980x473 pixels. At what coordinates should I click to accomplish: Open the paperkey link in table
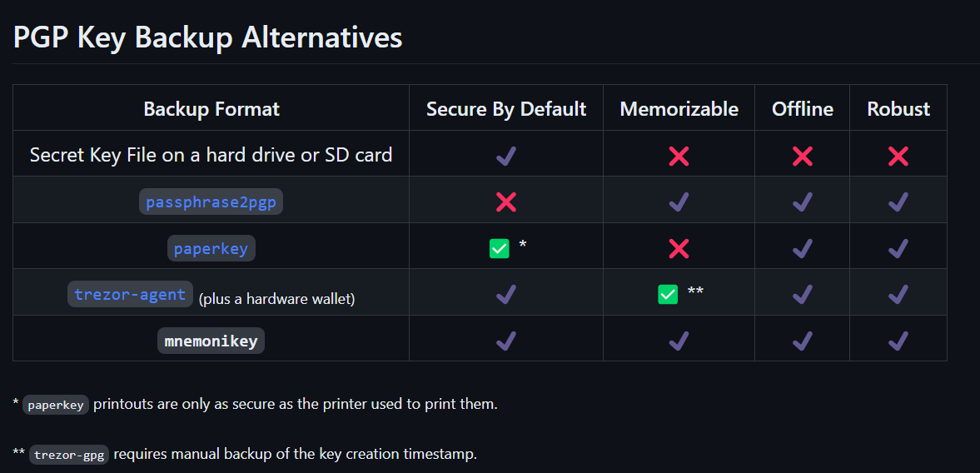(211, 248)
